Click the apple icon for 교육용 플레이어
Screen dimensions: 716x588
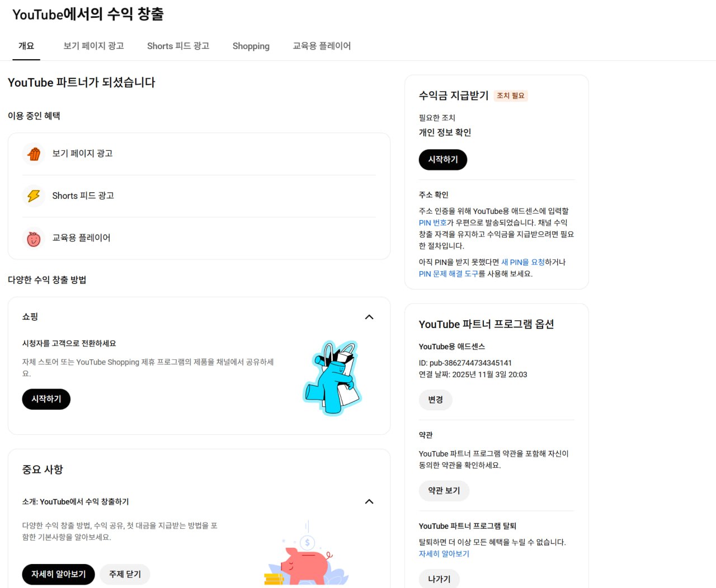[34, 239]
